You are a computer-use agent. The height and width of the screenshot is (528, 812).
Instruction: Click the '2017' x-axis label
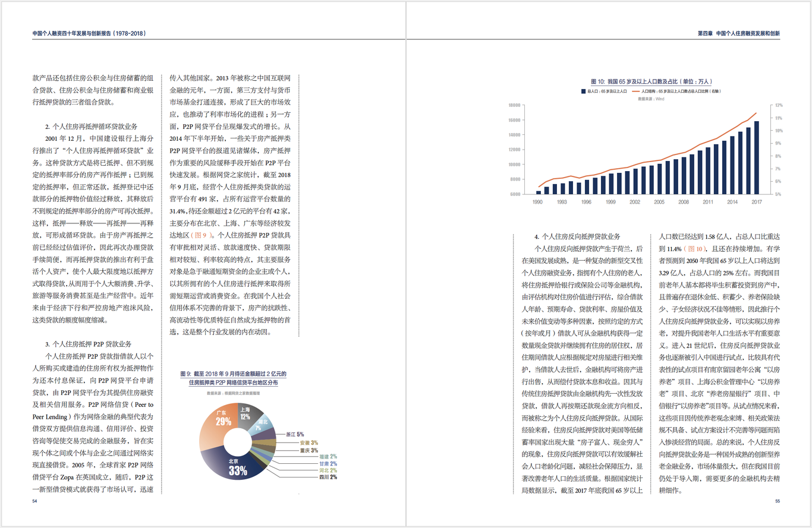pyautogui.click(x=757, y=203)
